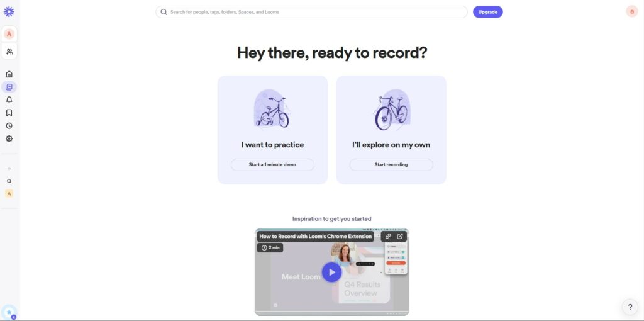Open the bookmarks (Watch Later) icon
644x321 pixels.
click(9, 113)
